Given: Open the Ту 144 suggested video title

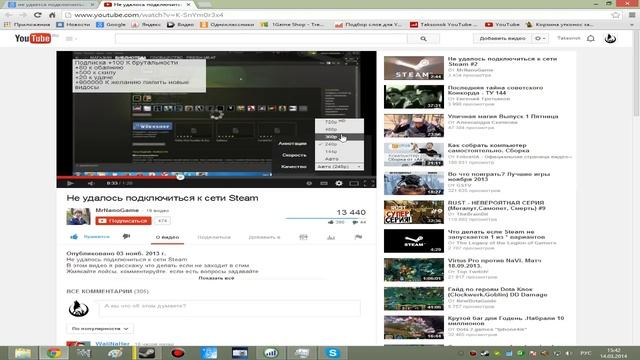Looking at the screenshot, I should pos(496,90).
